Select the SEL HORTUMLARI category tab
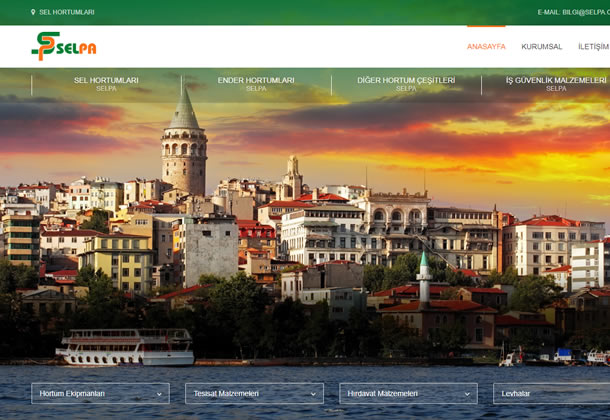 pos(106,84)
